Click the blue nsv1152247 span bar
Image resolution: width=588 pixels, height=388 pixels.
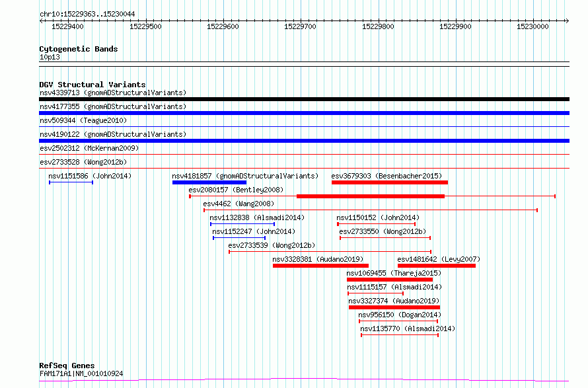point(239,238)
